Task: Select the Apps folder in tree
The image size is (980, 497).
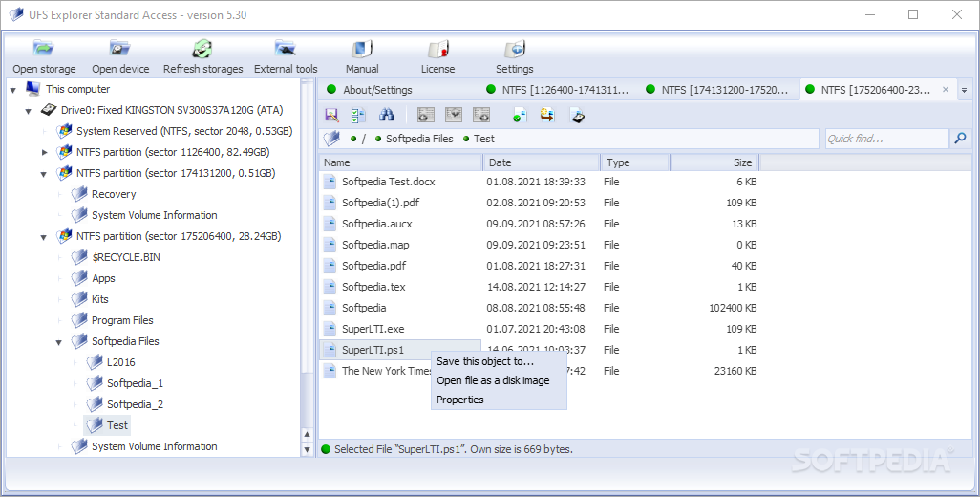Action: point(103,278)
